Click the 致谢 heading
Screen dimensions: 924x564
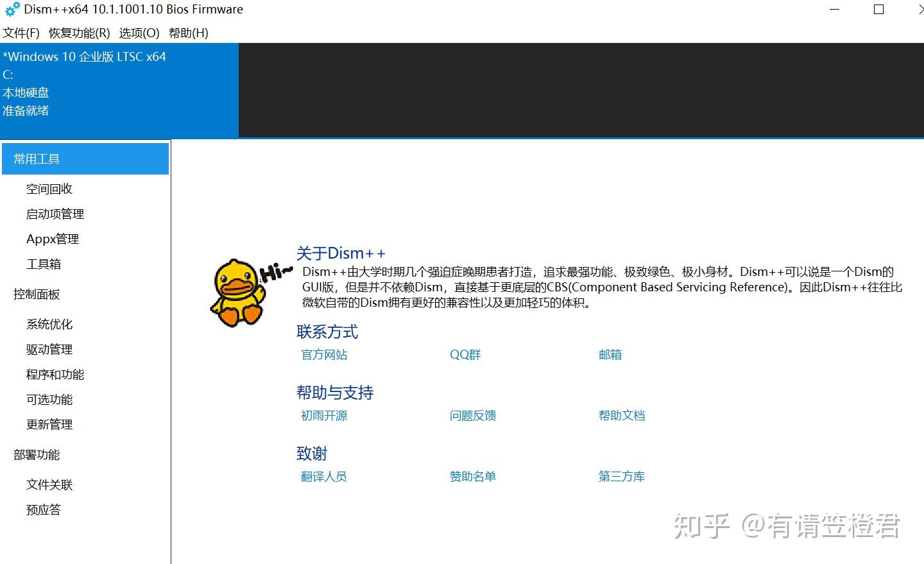(312, 454)
